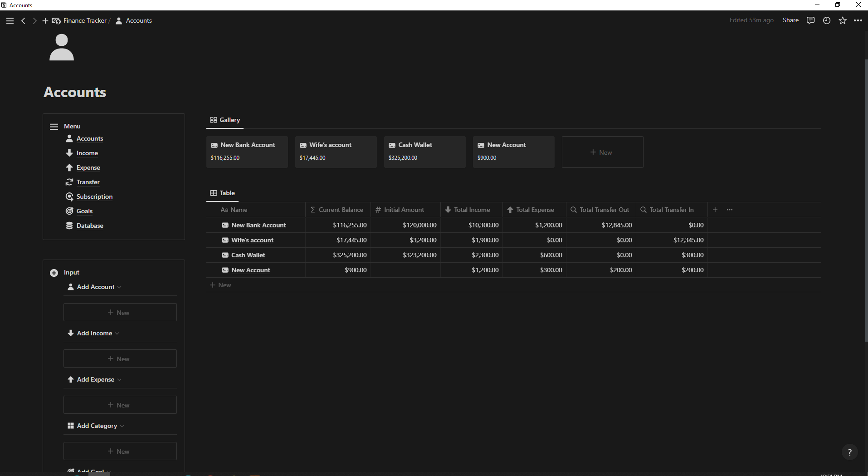Favorite this page with the star icon

843,20
